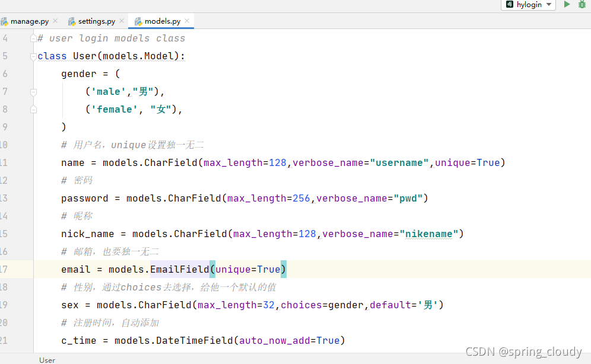The height and width of the screenshot is (364, 591).
Task: Close the manage.py tab
Action: pos(55,21)
